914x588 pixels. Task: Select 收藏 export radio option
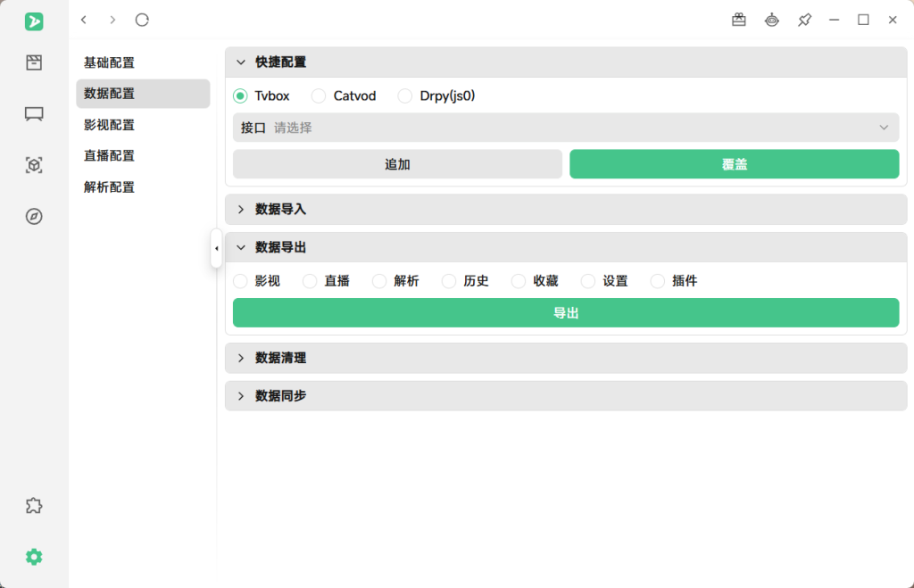(x=519, y=281)
